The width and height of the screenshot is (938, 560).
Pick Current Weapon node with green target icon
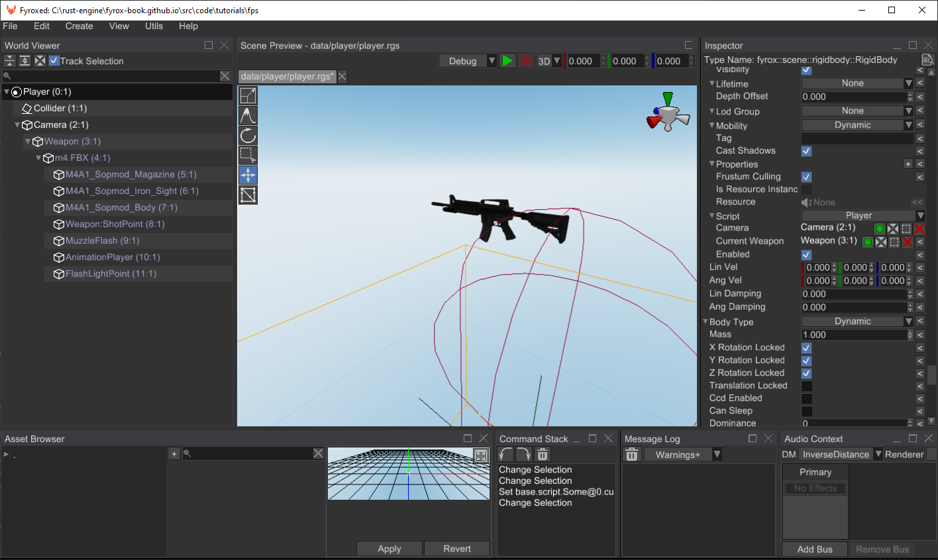[x=867, y=242]
